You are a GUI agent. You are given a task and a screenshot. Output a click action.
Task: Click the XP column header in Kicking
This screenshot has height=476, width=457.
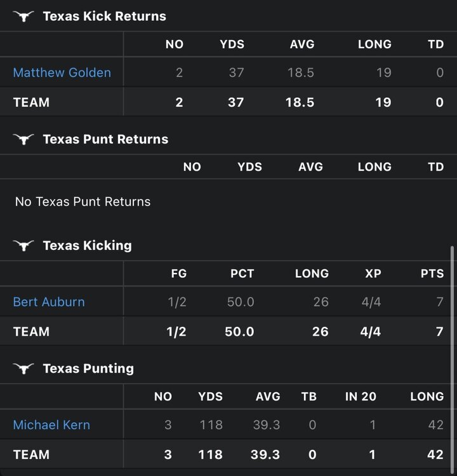(373, 274)
